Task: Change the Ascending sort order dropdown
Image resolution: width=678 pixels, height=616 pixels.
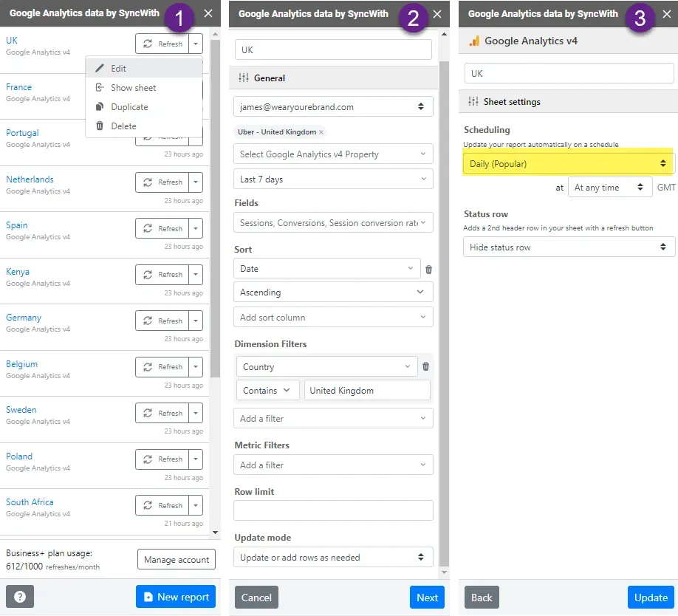Action: click(333, 292)
